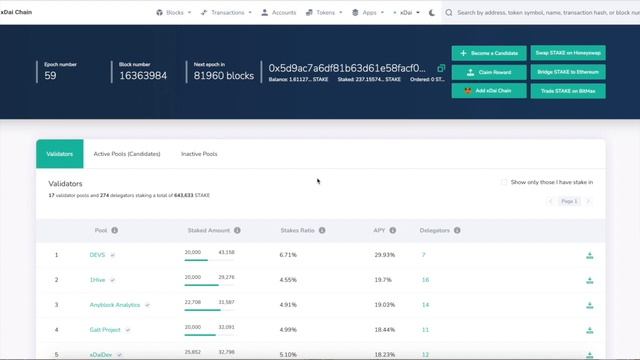Toggle dark mode moon icon

432,13
